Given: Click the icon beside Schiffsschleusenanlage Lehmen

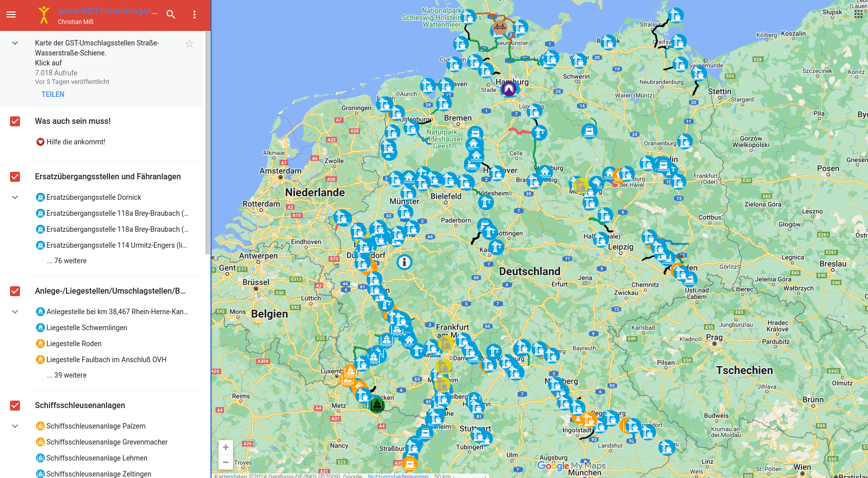Looking at the screenshot, I should click(x=40, y=458).
